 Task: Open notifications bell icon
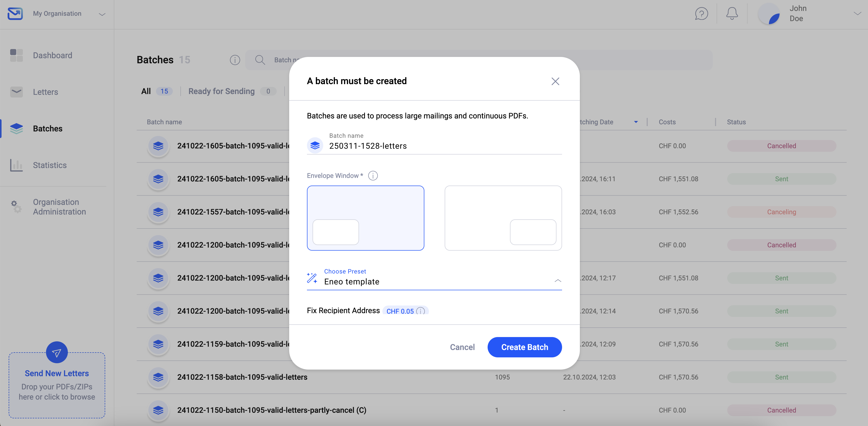pyautogui.click(x=732, y=14)
